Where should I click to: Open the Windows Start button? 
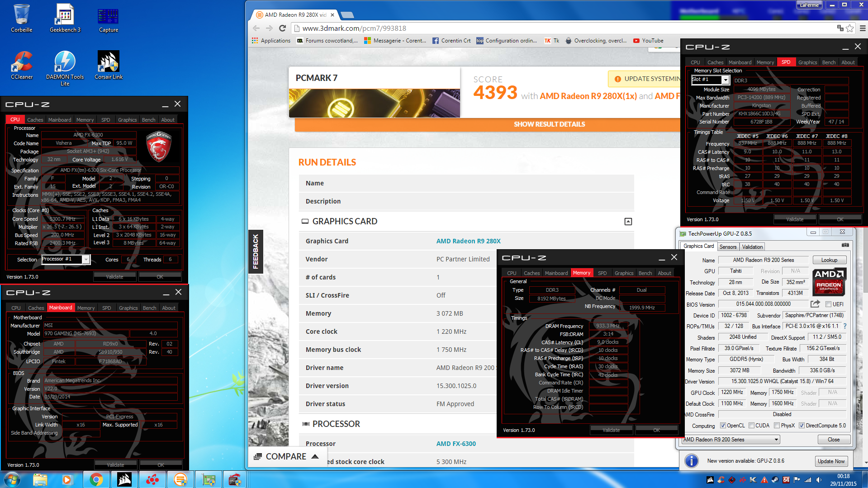point(12,479)
